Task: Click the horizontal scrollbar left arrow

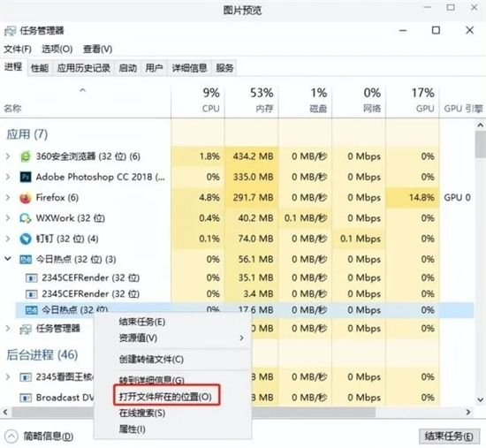Action: point(5,413)
